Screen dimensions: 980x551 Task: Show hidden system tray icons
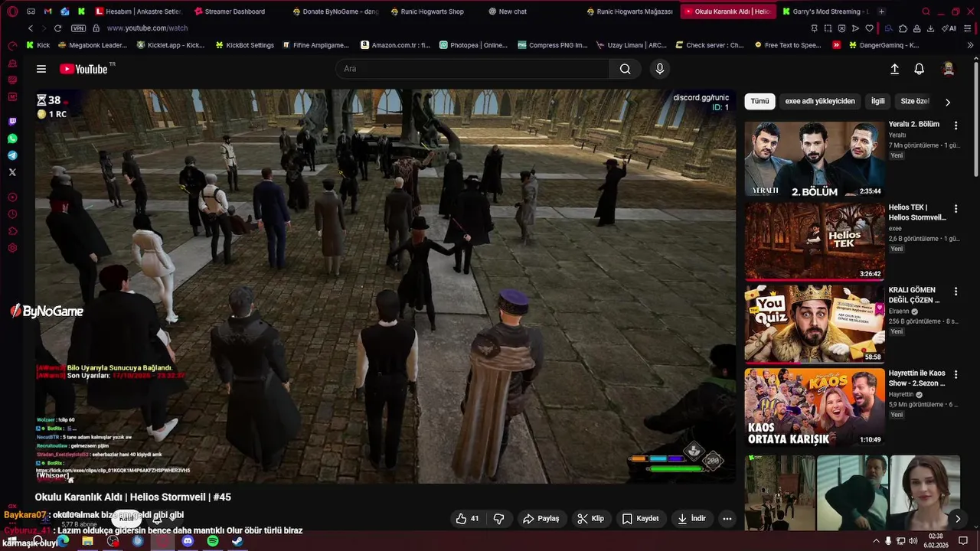pyautogui.click(x=876, y=541)
